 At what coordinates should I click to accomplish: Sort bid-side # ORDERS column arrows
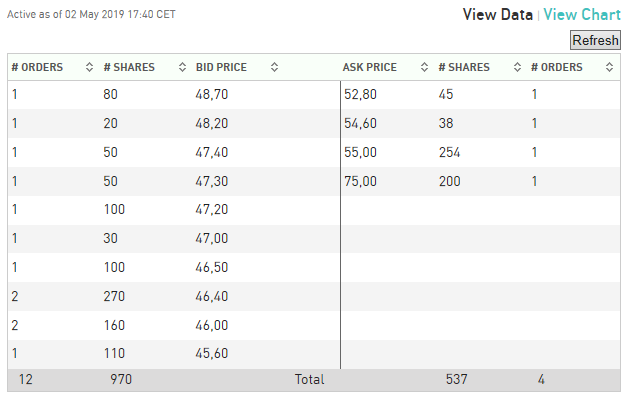89,67
